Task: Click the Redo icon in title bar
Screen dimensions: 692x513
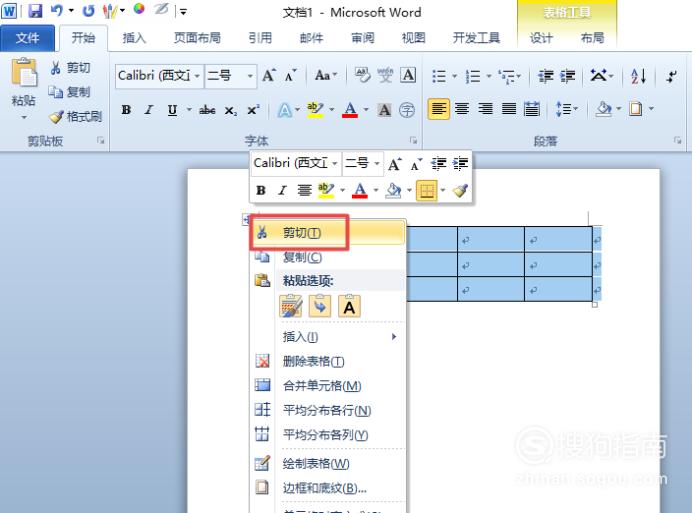Action: [88, 11]
